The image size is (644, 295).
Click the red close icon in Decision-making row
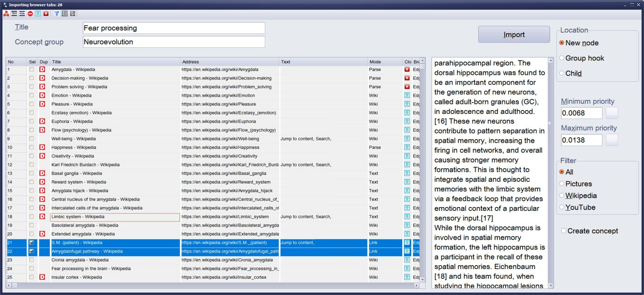407,78
